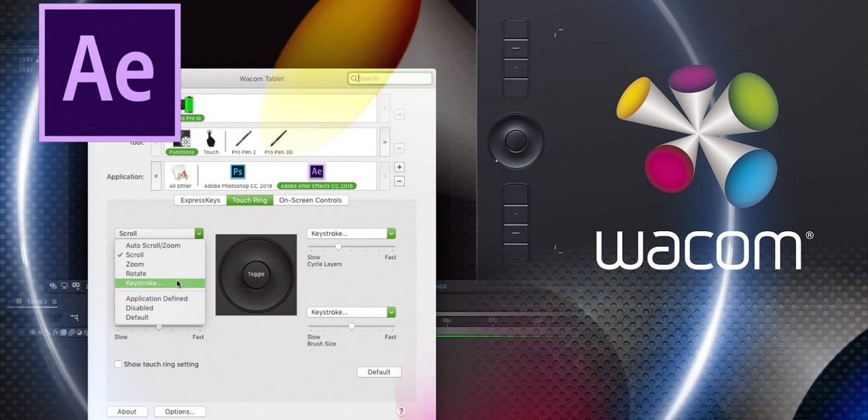
Task: Open the top Keystroke function dropdown
Action: click(x=351, y=233)
